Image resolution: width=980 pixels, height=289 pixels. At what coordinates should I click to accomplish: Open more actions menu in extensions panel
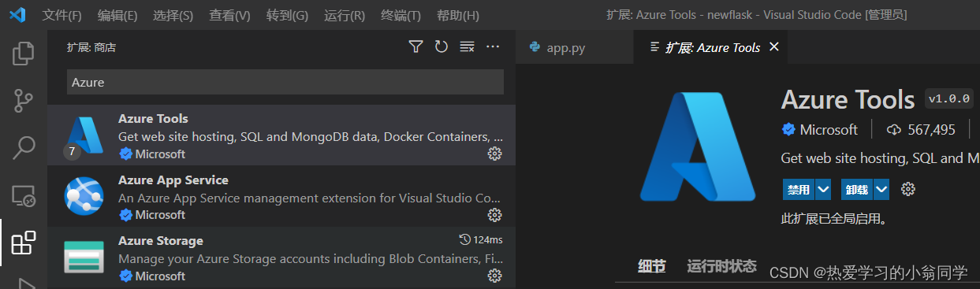pyautogui.click(x=493, y=47)
